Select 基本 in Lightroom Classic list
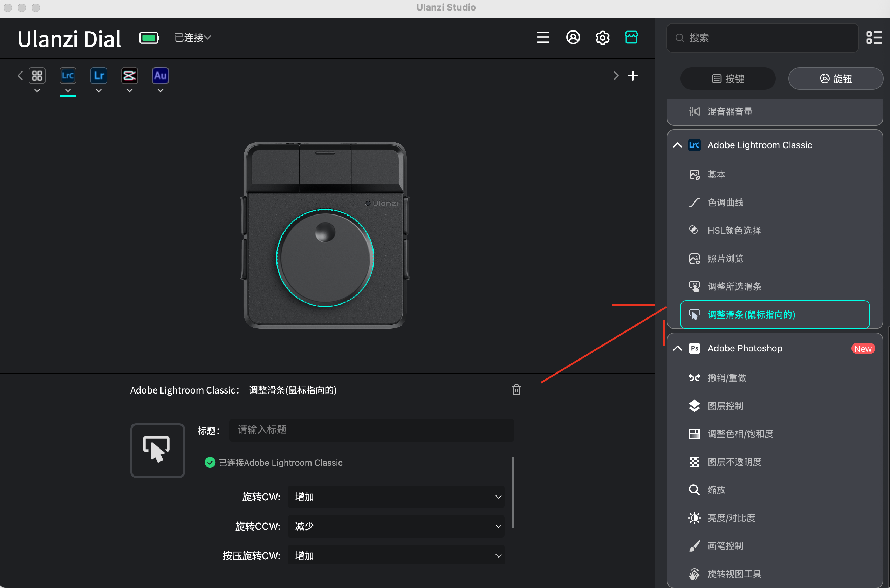The width and height of the screenshot is (890, 588). (775, 175)
